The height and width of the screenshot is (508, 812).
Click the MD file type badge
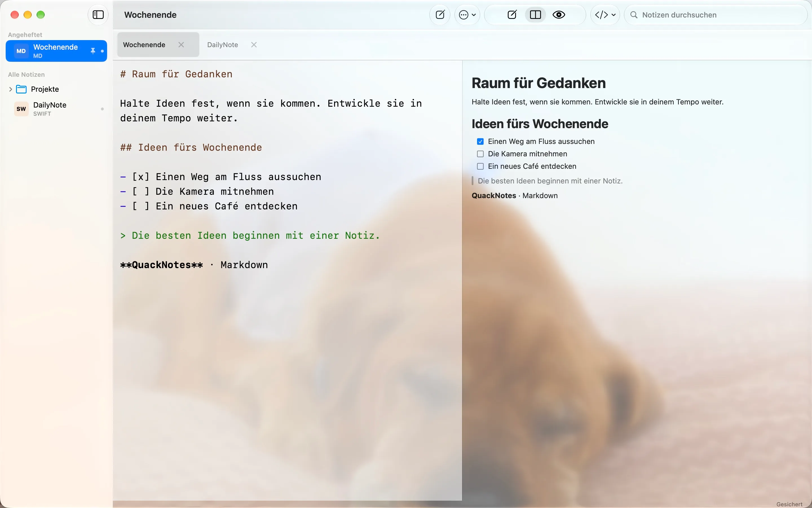point(21,51)
